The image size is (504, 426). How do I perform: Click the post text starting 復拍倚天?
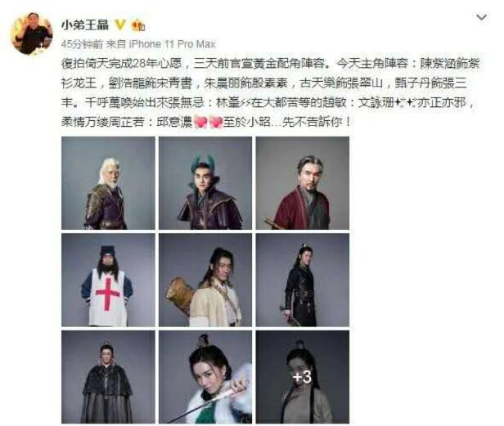[269, 92]
